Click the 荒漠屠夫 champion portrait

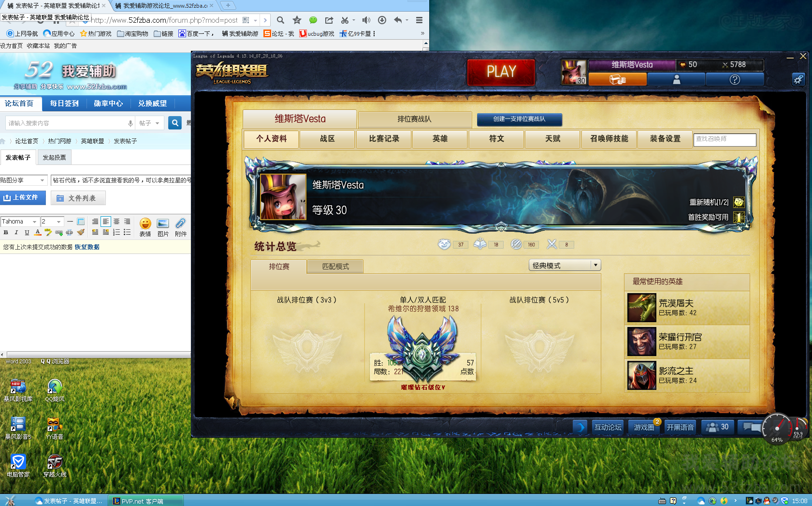(642, 308)
